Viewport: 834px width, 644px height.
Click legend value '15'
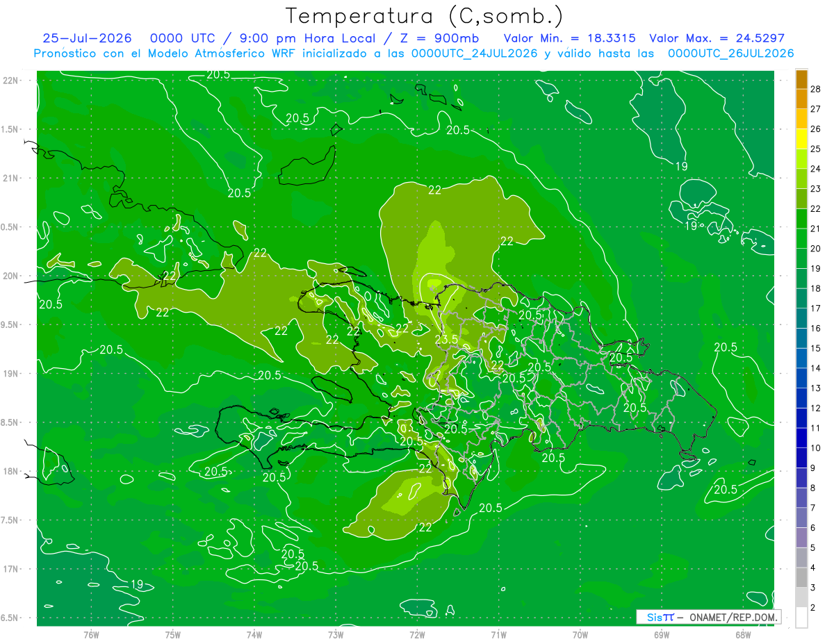click(x=816, y=348)
